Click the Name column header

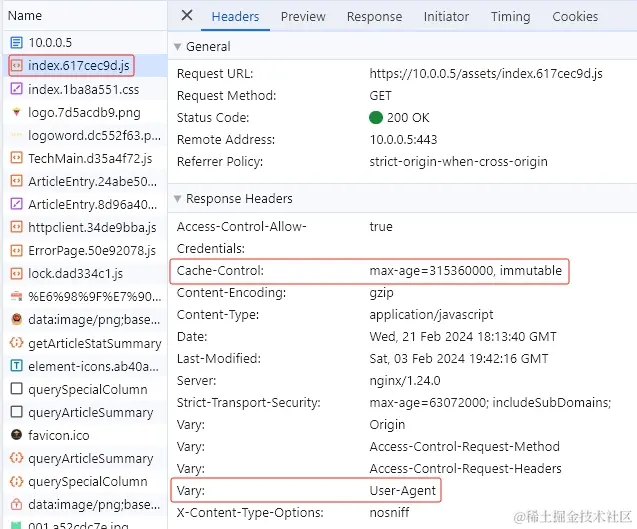coord(25,16)
